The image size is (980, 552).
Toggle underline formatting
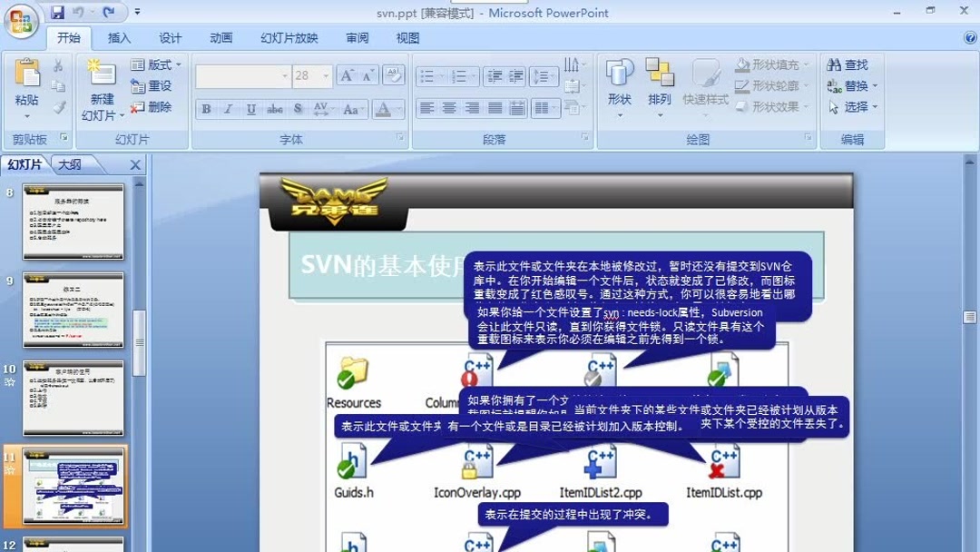(250, 109)
